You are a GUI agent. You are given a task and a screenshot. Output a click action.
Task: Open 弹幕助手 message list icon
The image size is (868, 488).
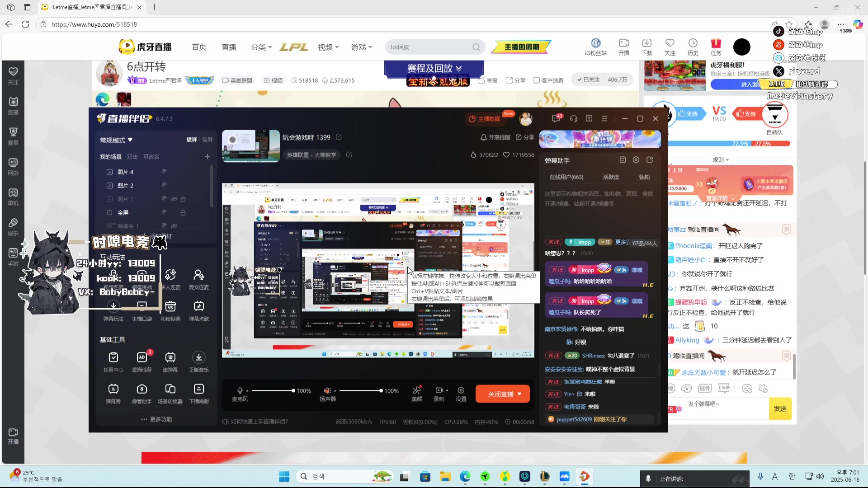(x=623, y=160)
